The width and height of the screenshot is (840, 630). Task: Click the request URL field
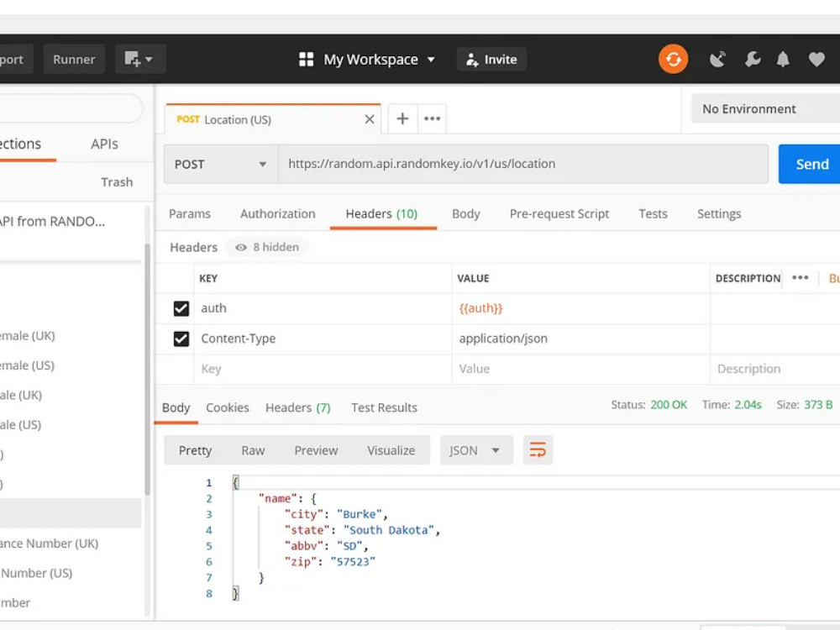(522, 164)
